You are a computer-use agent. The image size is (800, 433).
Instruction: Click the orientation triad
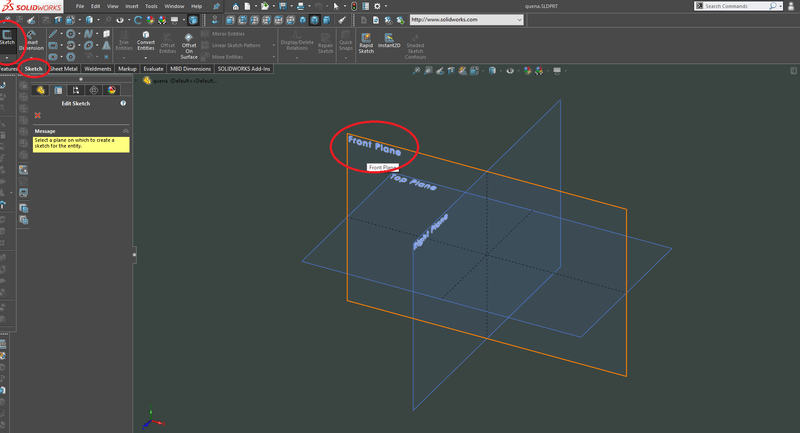pyautogui.click(x=152, y=419)
